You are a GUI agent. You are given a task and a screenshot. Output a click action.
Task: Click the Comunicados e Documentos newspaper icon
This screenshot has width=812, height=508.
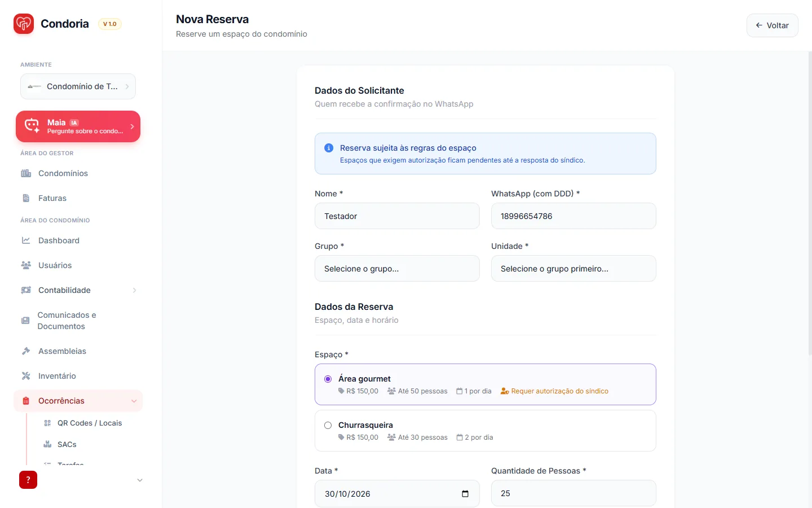25,321
